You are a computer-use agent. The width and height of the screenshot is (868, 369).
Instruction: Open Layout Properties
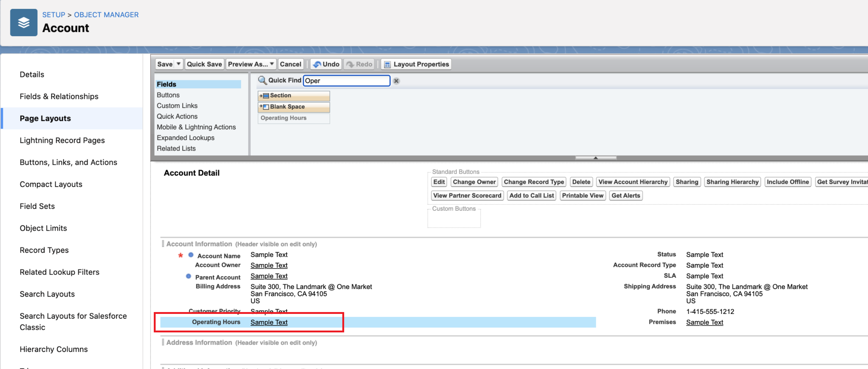[x=417, y=64]
